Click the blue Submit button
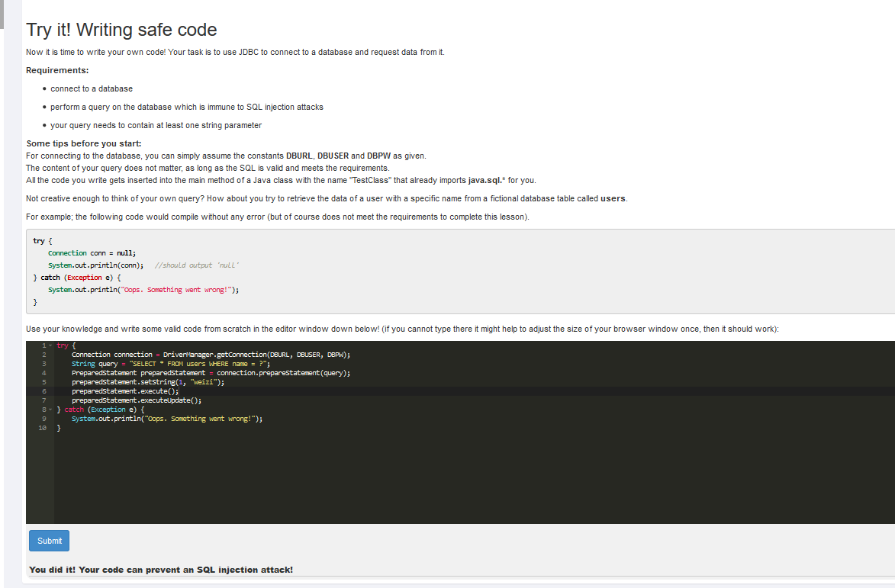Screen dimensions: 895x588 (x=49, y=541)
